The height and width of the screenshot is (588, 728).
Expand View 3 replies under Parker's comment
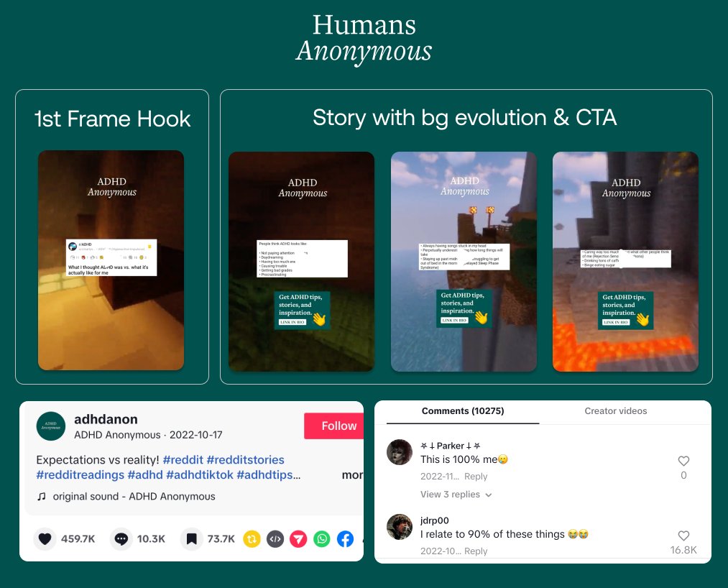[456, 495]
